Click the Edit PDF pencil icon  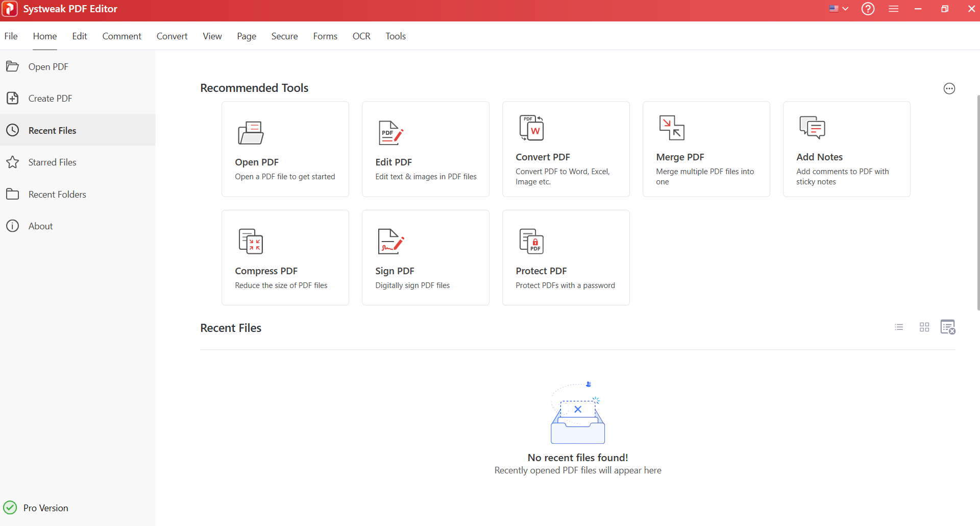pos(391,133)
